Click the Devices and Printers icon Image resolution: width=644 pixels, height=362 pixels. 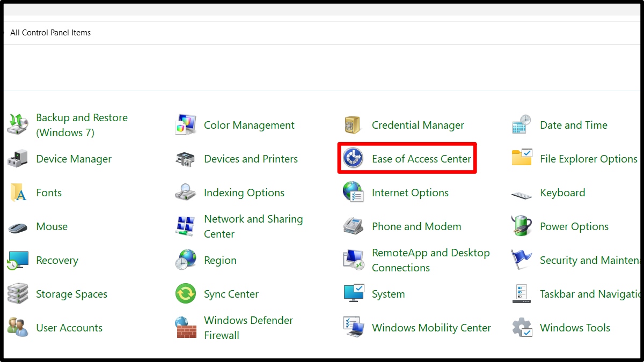[186, 159]
